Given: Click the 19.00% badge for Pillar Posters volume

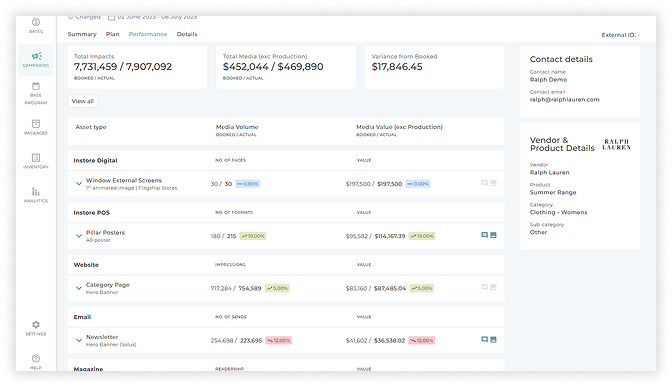Looking at the screenshot, I should pyautogui.click(x=252, y=236).
